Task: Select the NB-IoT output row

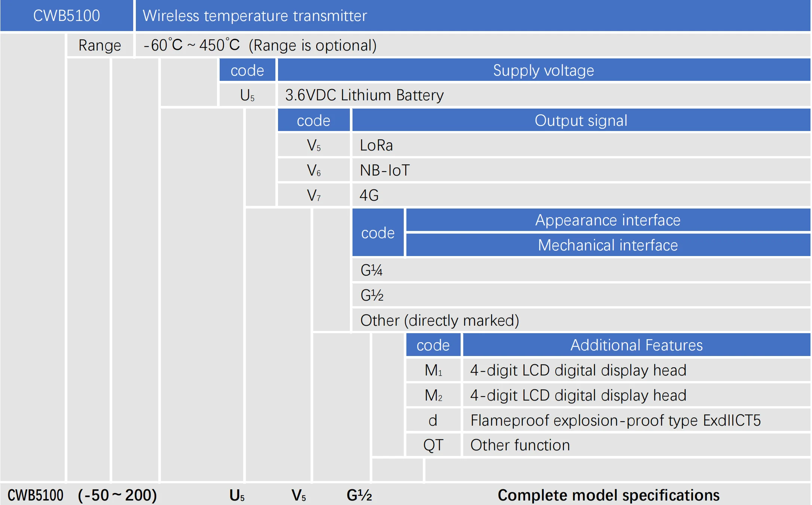Action: [385, 170]
